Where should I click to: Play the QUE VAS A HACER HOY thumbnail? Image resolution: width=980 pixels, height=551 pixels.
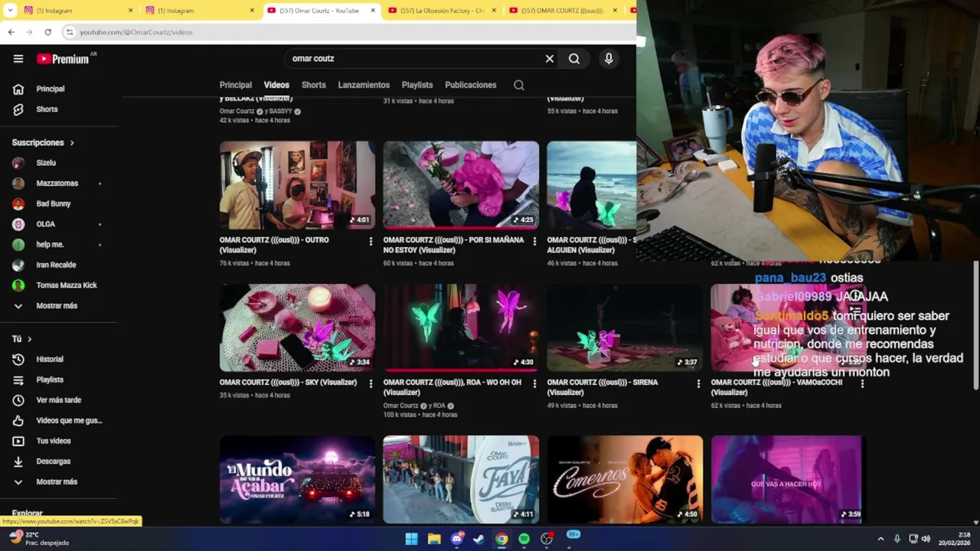[x=787, y=480]
